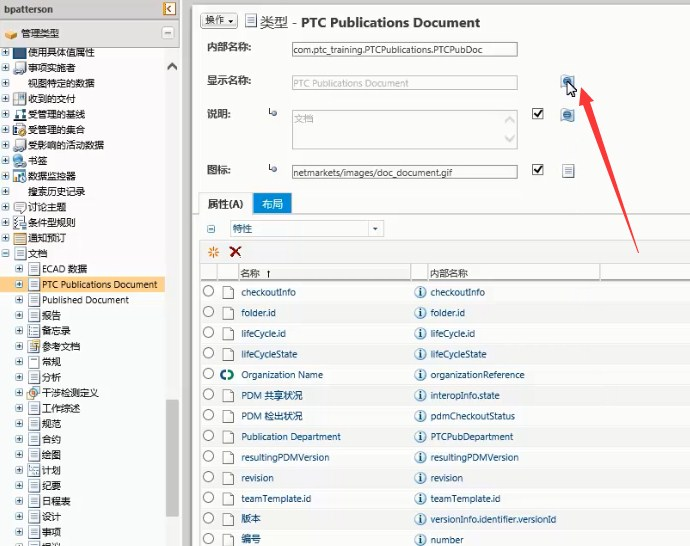This screenshot has height=546, width=690.
Task: Click the localize icon beside 说明 field
Action: pyautogui.click(x=568, y=115)
